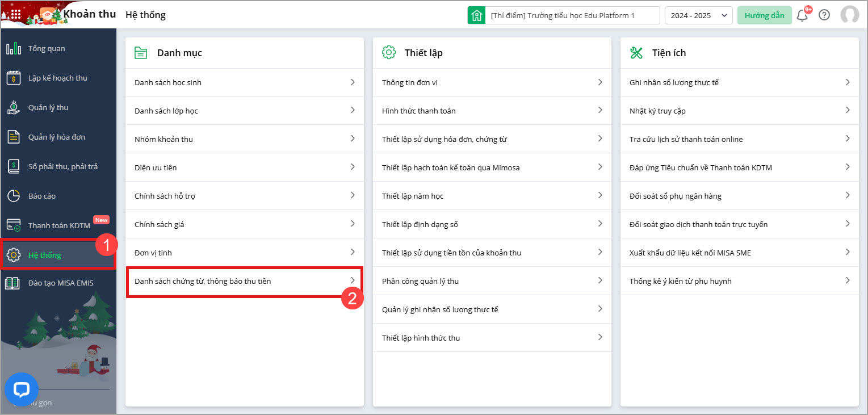
Task: Click the user avatar profile icon
Action: (849, 15)
